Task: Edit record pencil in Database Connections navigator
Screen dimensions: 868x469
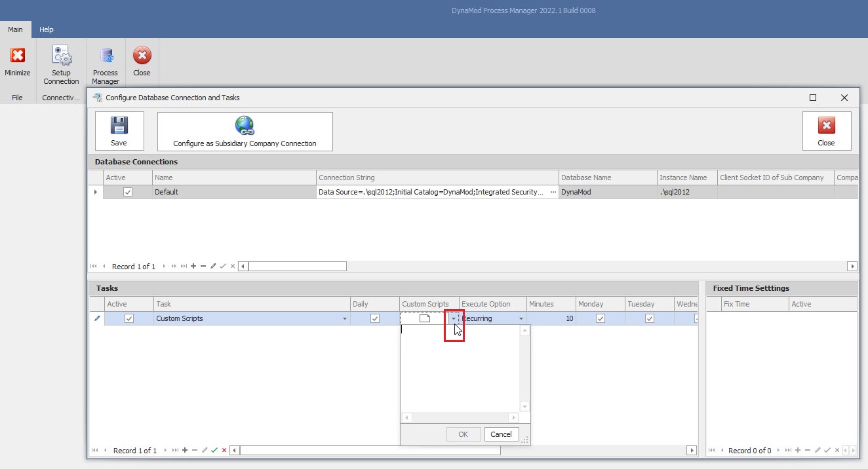Action: (x=213, y=267)
